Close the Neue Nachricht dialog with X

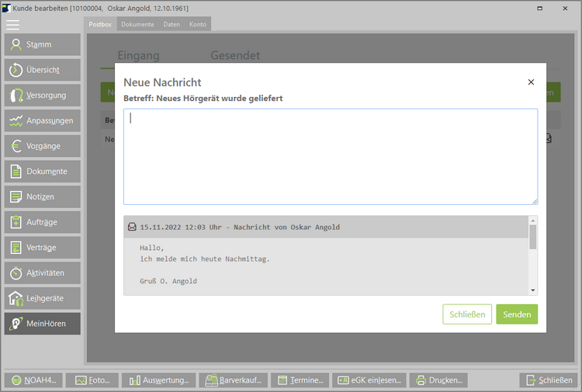pos(531,82)
